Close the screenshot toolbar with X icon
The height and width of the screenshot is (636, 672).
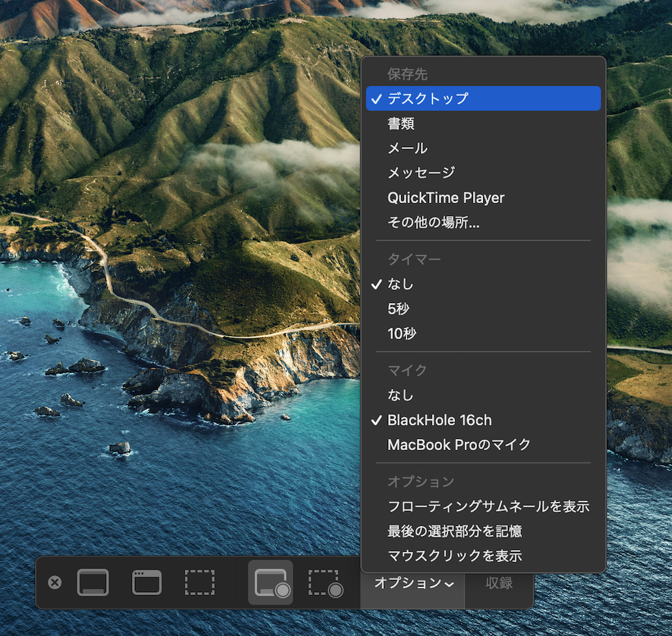(x=55, y=583)
